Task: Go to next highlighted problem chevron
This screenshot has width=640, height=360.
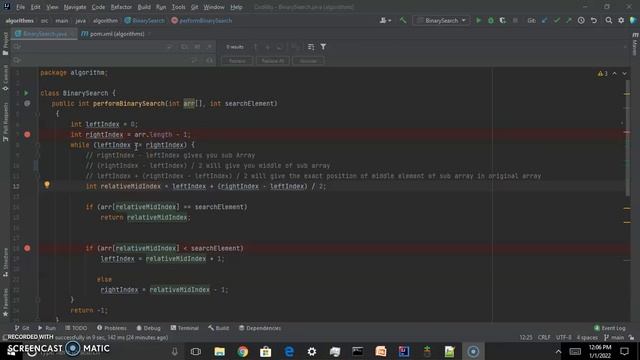Action: tap(624, 73)
